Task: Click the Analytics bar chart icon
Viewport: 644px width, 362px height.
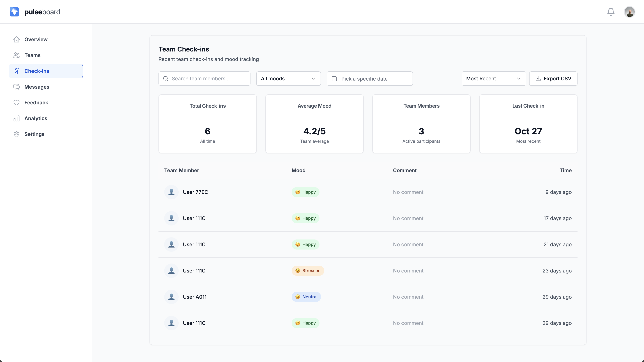Action: (x=17, y=118)
